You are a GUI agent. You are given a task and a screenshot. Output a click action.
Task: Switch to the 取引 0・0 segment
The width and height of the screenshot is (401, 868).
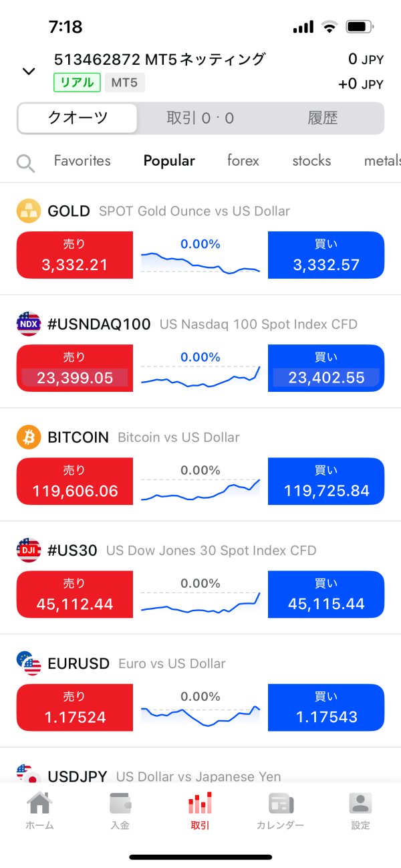tap(200, 118)
